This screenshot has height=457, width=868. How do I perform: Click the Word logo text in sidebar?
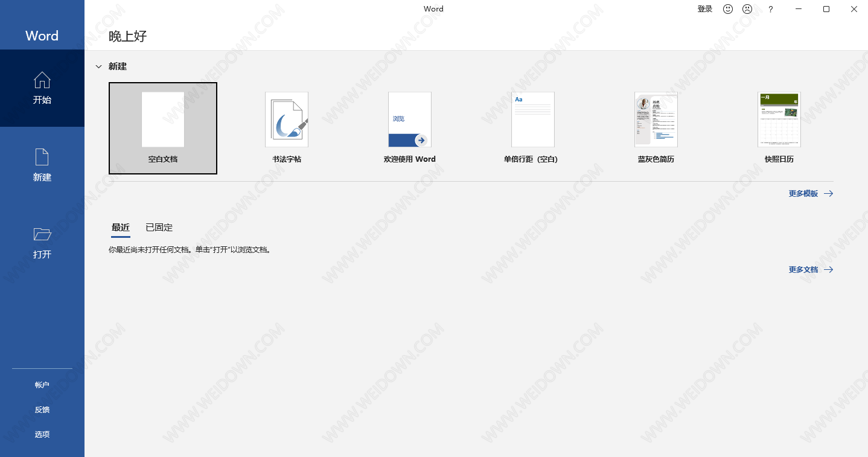click(x=42, y=36)
